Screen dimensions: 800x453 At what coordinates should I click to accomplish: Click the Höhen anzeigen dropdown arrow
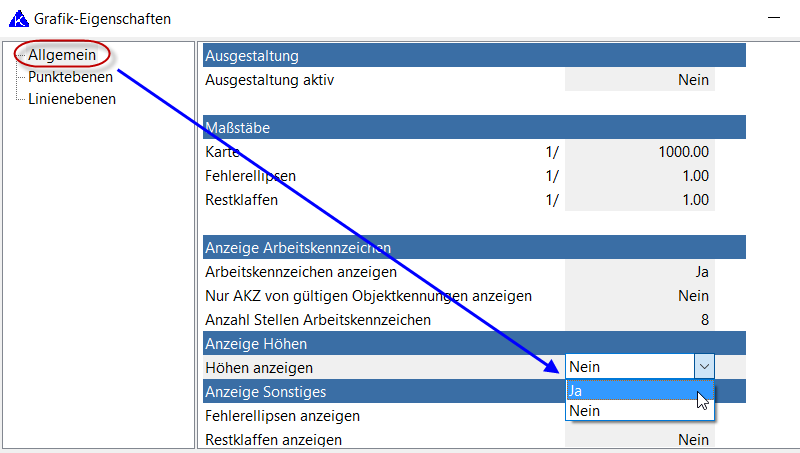tap(705, 367)
